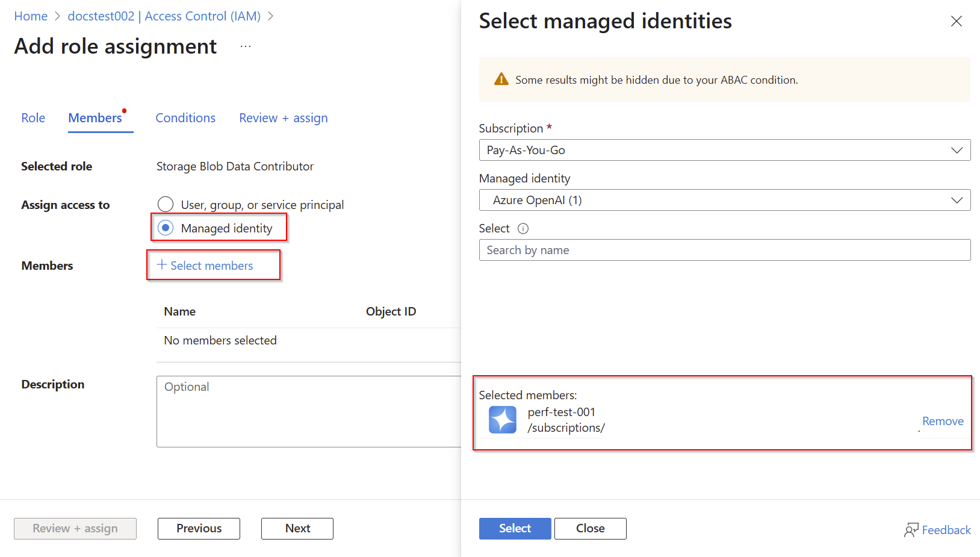The width and height of the screenshot is (980, 557).
Task: Click the ABAC warning triangle icon
Action: coord(501,79)
